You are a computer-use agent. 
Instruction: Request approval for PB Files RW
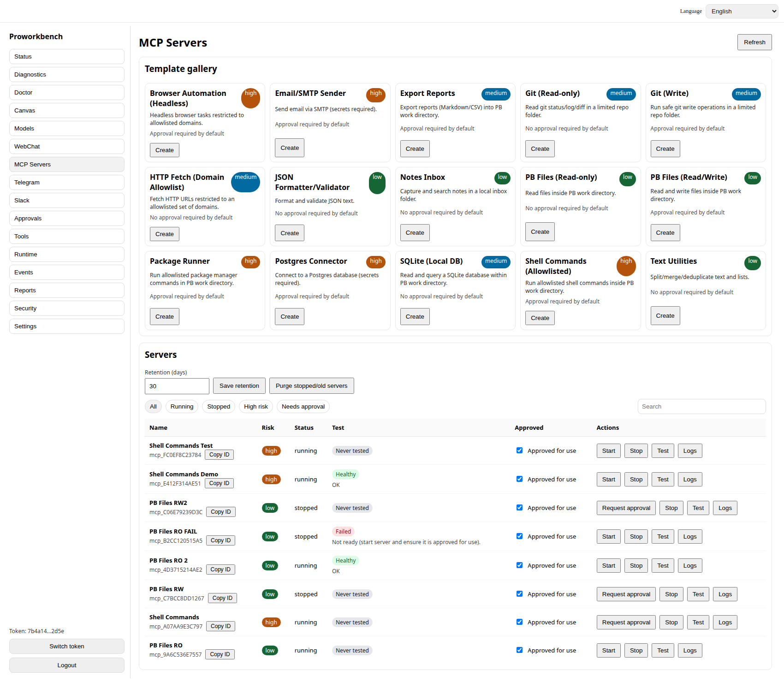[626, 594]
